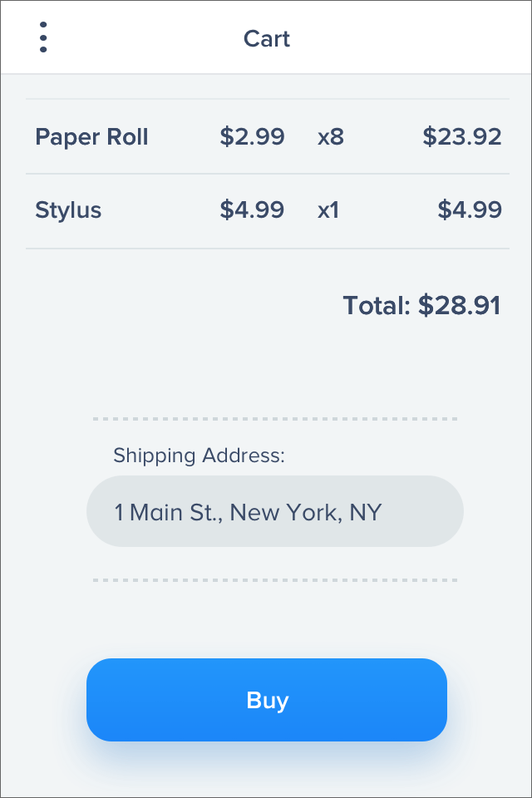Viewport: 532px width, 798px height.
Task: Click the Stylus line total at row end
Action: point(470,210)
